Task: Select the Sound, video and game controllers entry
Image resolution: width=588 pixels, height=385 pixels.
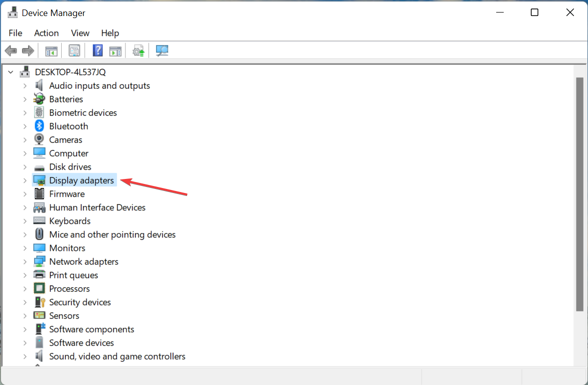Action: pos(117,356)
